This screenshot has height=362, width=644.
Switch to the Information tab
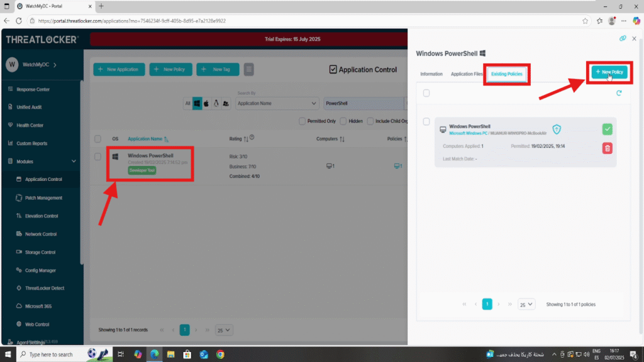[431, 74]
